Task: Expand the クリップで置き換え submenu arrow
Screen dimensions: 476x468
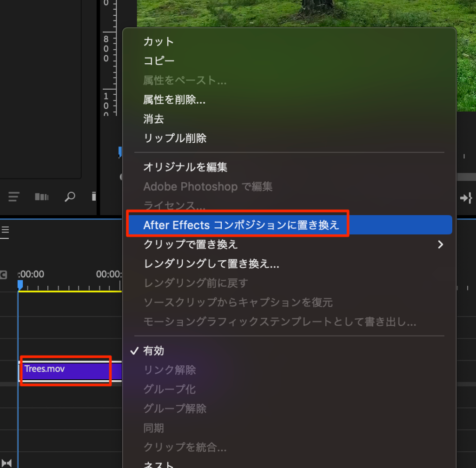Action: [x=440, y=244]
